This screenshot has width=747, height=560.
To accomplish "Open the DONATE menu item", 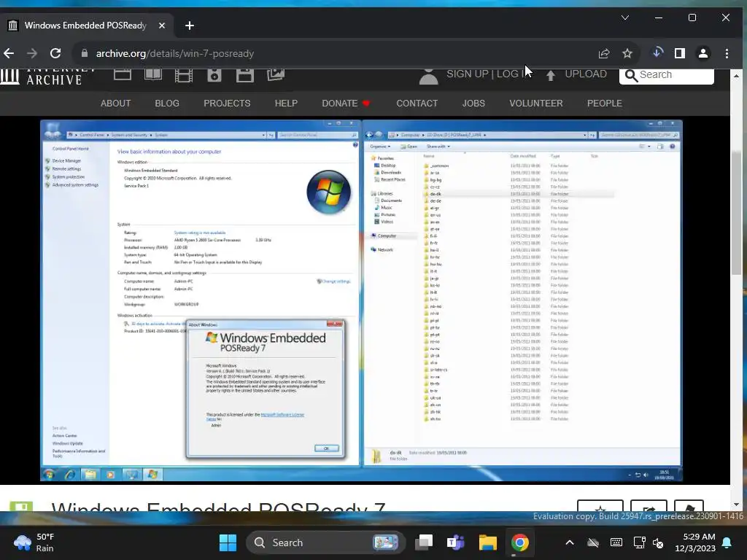I will tap(346, 104).
